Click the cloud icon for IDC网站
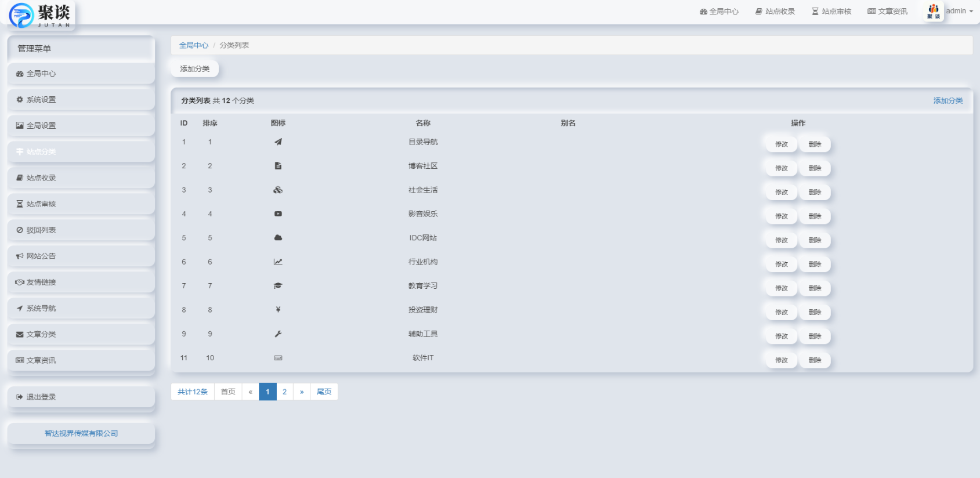 point(278,238)
